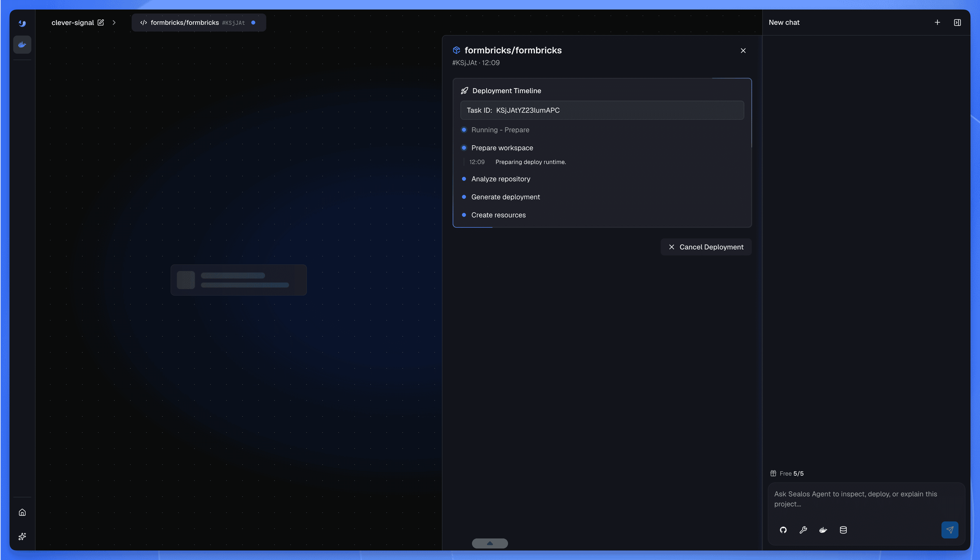Click the gift icon next to Free 5/5
The height and width of the screenshot is (560, 980).
pos(773,473)
